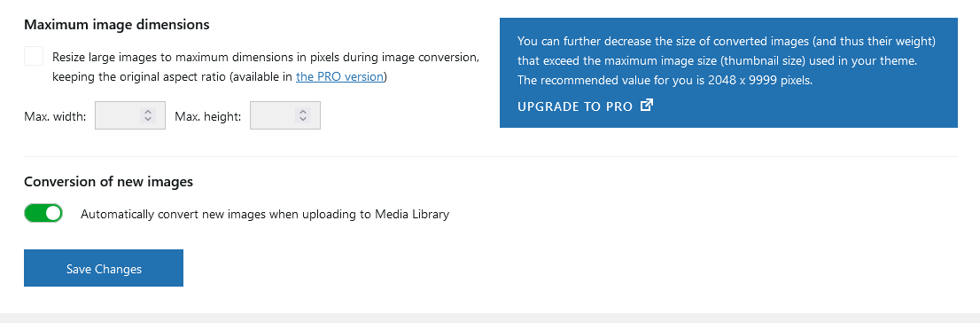
Task: Toggle automatic conversion of new images switch
Action: (x=43, y=214)
